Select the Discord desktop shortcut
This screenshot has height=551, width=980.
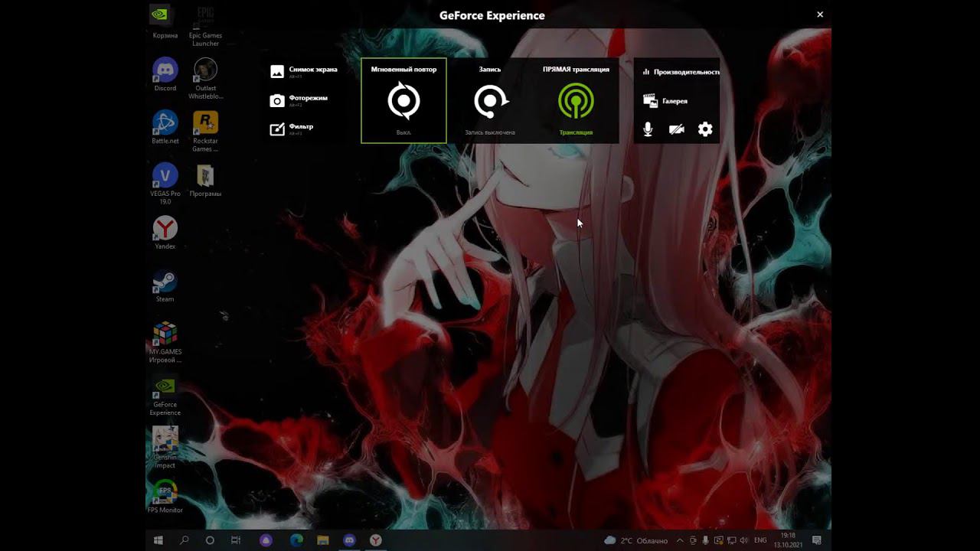tap(165, 74)
